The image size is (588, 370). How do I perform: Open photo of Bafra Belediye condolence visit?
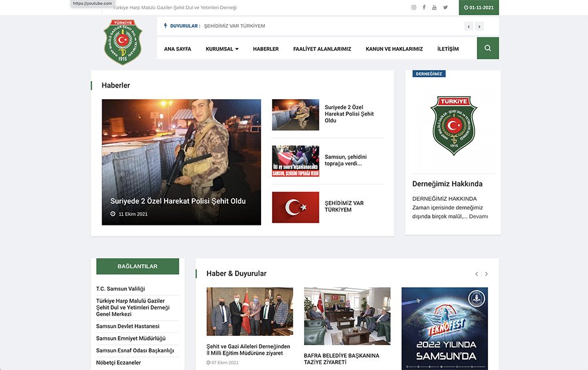(x=348, y=316)
